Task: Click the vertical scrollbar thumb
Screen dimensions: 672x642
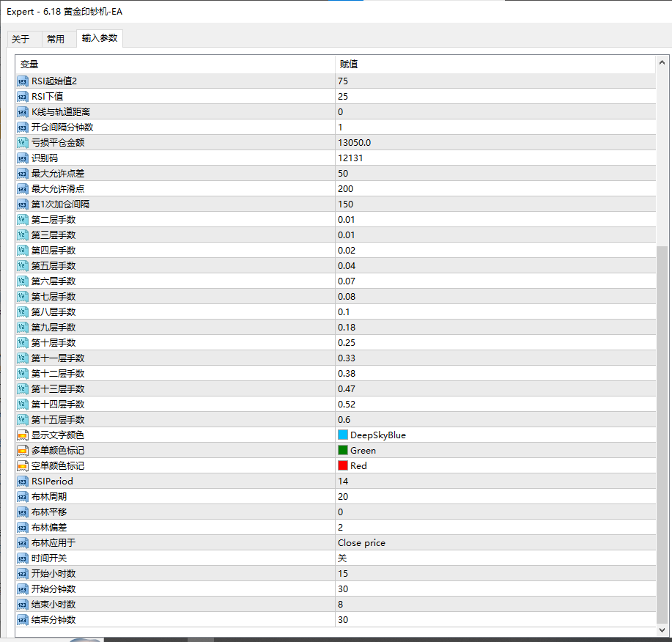Action: pyautogui.click(x=662, y=435)
